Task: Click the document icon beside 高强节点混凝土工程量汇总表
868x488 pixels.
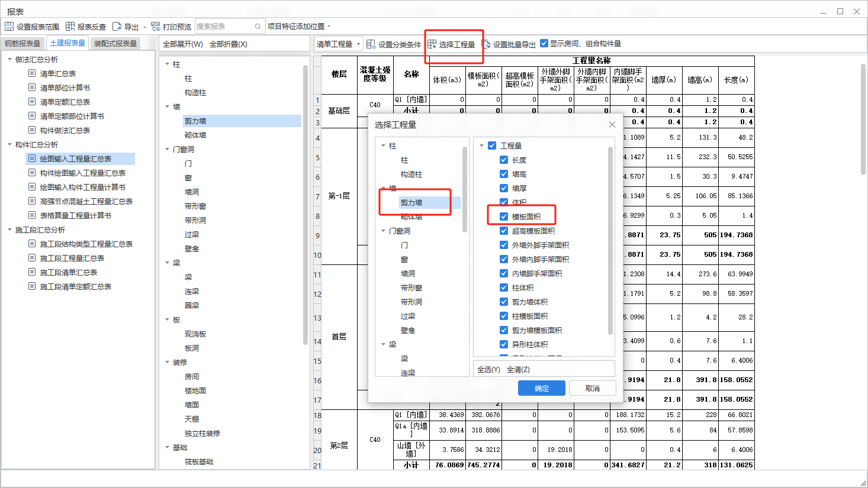Action: (x=32, y=201)
